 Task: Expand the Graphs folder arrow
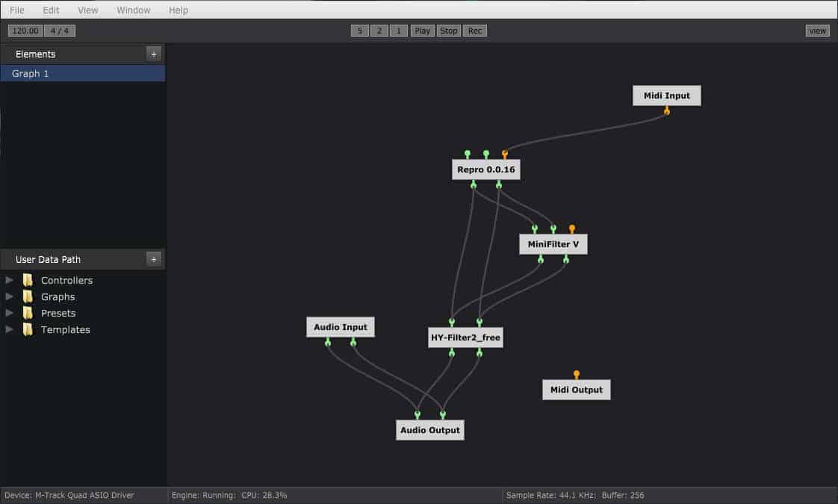[x=9, y=296]
